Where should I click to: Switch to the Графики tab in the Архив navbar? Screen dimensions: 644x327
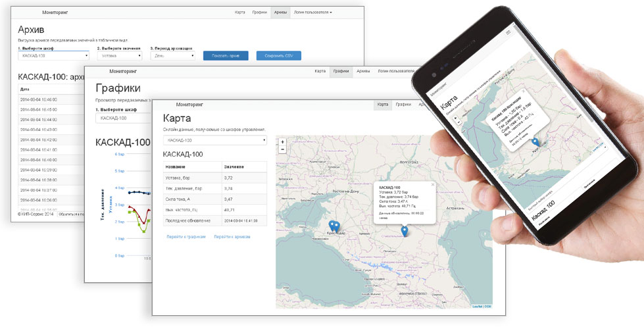(260, 13)
